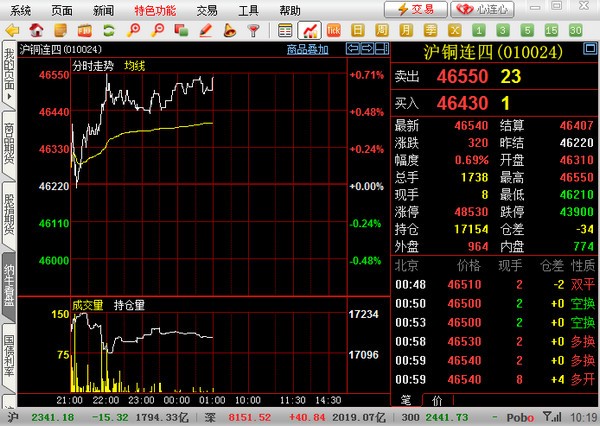
Task: Open the 交易 menu
Action: pos(207,11)
